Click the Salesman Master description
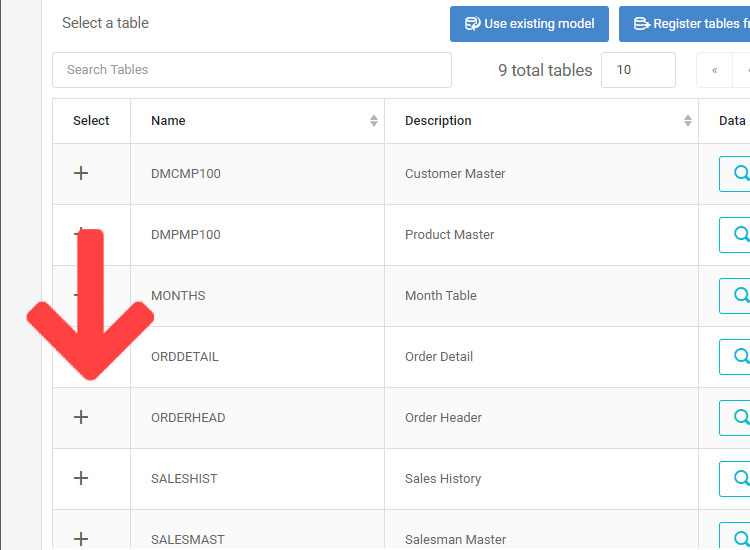750x550 pixels. tap(455, 539)
